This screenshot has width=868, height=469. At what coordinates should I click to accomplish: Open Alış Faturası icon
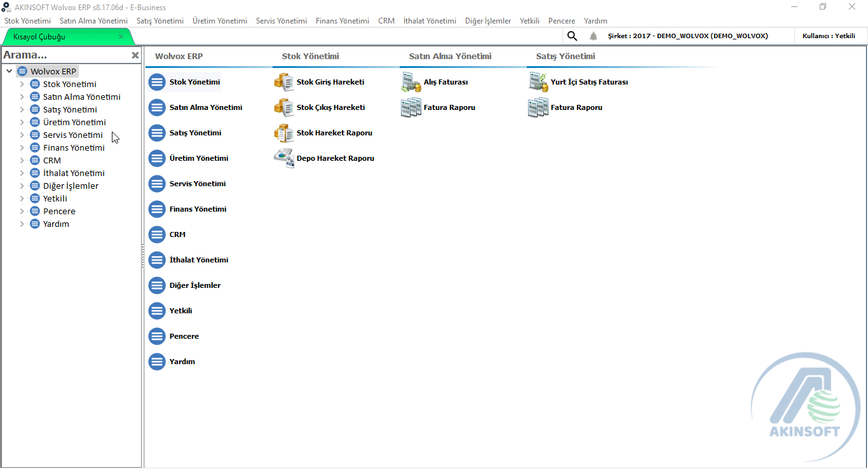[410, 82]
